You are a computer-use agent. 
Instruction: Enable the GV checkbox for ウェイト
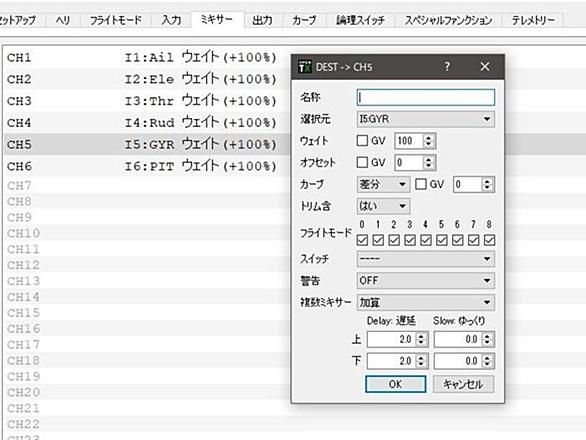362,141
